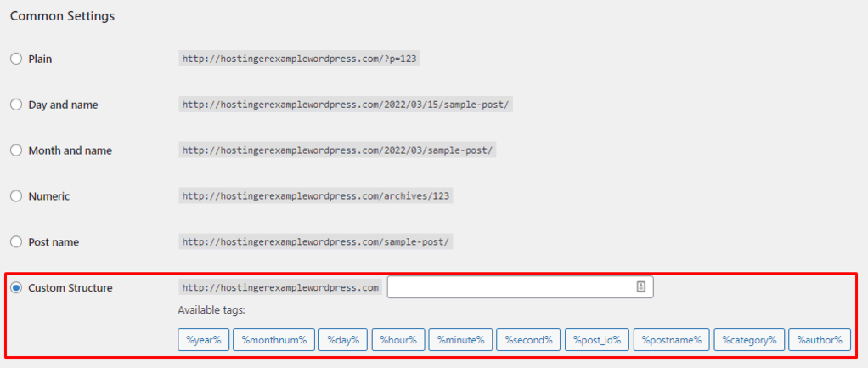Click the Numeric archives/123 URL example
Image resolution: width=868 pixels, height=368 pixels.
(316, 196)
